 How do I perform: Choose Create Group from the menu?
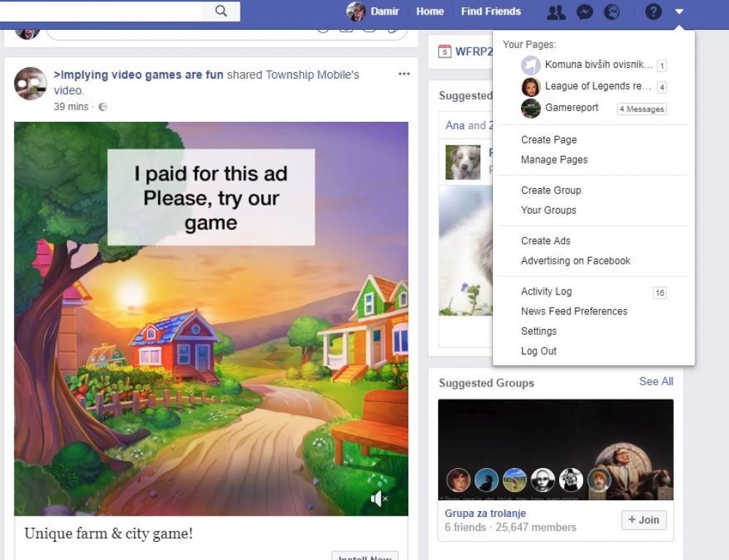pyautogui.click(x=551, y=190)
